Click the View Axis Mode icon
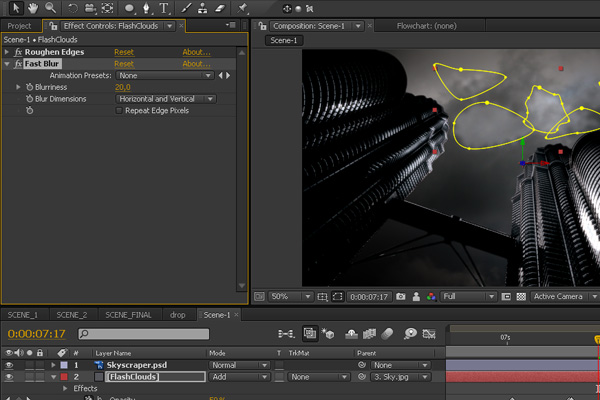Viewport: 600px width, 400px height. 310,8
